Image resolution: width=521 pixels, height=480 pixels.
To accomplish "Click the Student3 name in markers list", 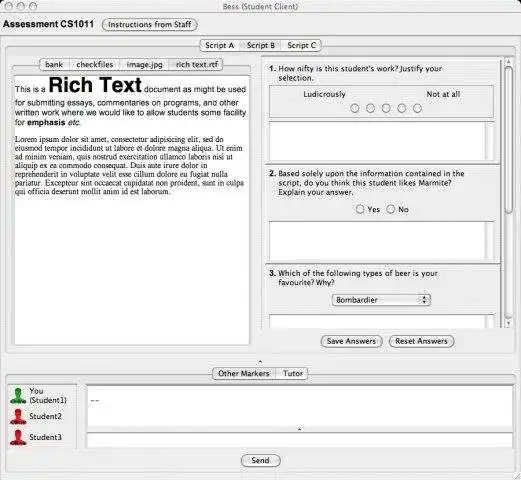I will [x=46, y=437].
